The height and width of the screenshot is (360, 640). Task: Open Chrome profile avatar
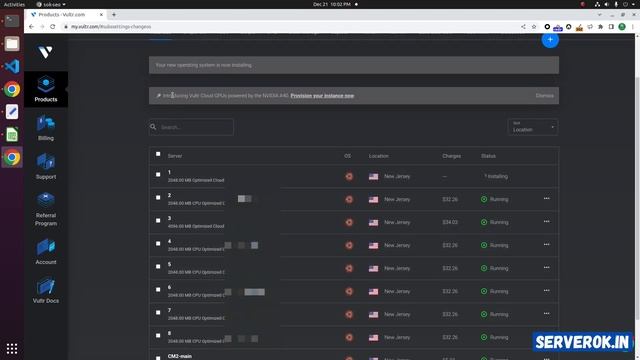pos(622,27)
